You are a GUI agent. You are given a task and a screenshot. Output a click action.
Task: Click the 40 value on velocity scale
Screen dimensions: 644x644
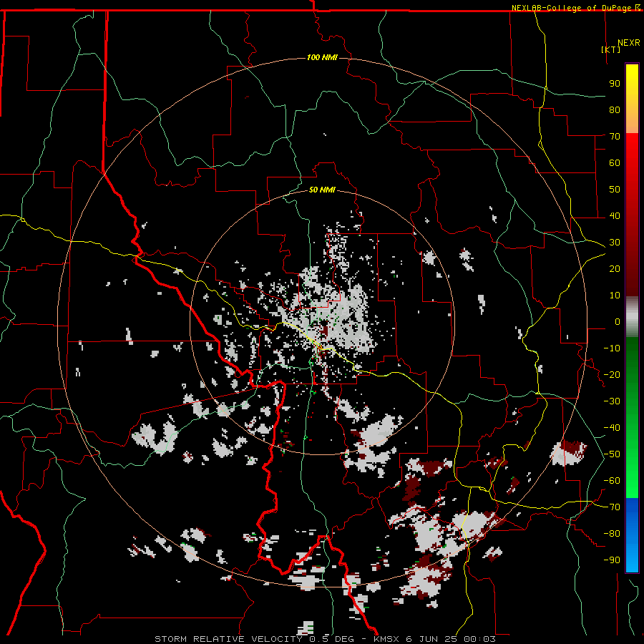point(615,215)
